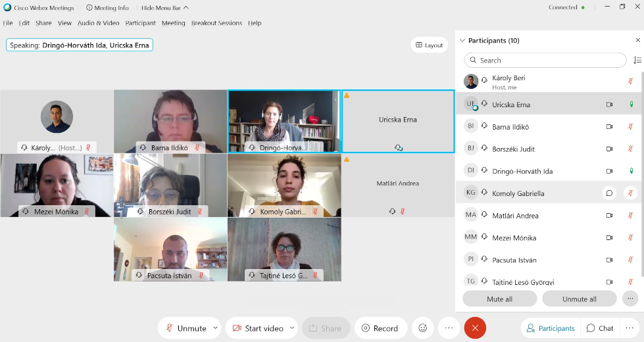The width and height of the screenshot is (644, 342).
Task: Click the Mute all button
Action: pyautogui.click(x=499, y=299)
